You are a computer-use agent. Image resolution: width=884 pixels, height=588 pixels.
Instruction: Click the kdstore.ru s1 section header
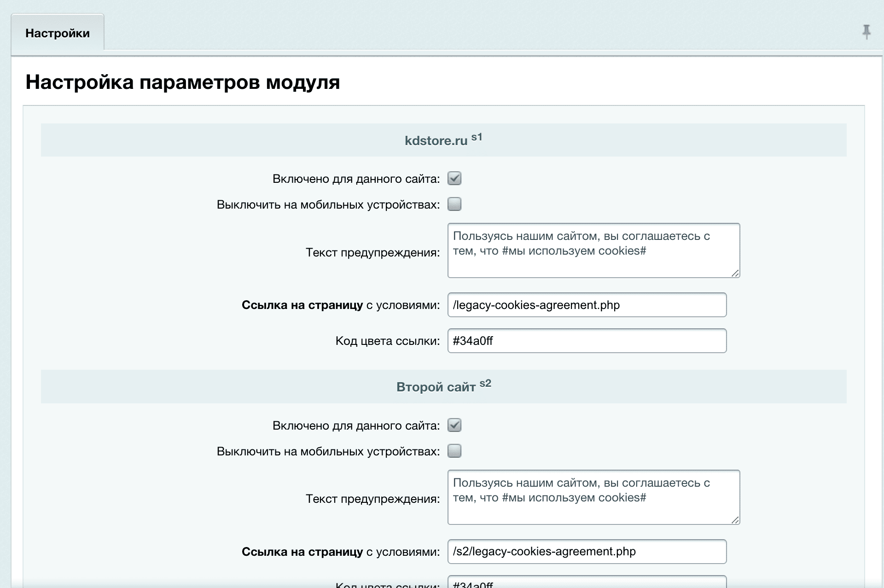pos(443,140)
